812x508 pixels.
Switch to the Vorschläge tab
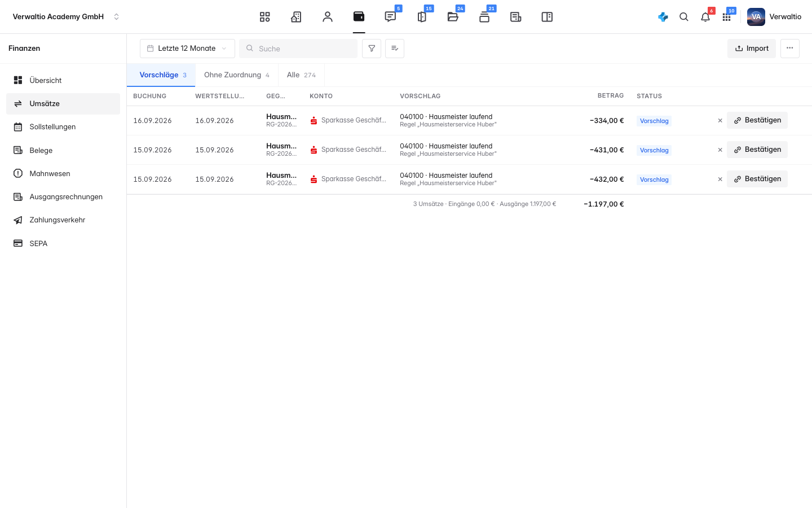(162, 75)
